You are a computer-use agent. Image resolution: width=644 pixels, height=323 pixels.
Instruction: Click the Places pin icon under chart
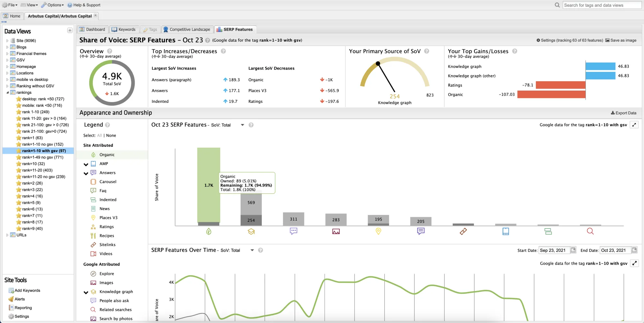pos(378,231)
